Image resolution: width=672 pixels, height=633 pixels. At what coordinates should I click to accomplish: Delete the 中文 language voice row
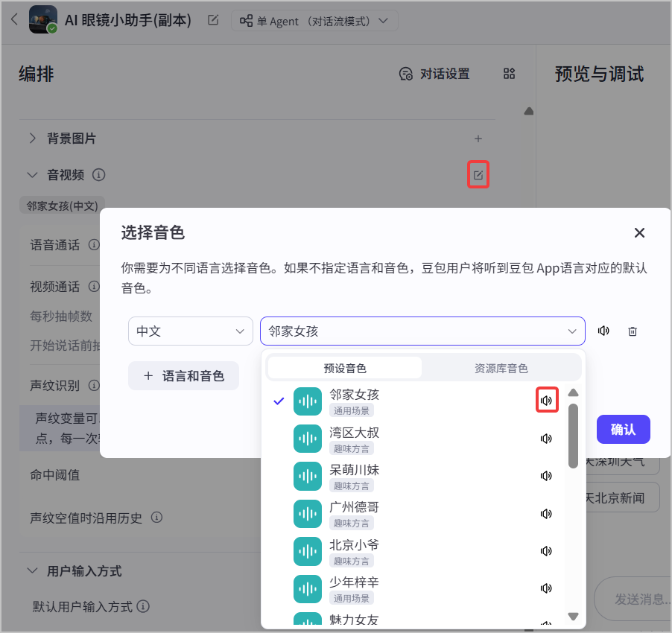coord(633,331)
